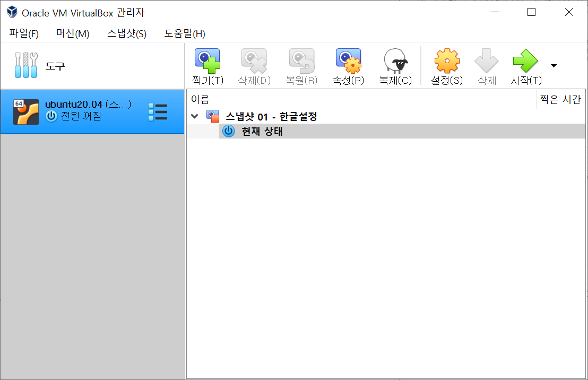
Task: Collapse the 스냅샷 01 tree chevron
Action: (195, 116)
